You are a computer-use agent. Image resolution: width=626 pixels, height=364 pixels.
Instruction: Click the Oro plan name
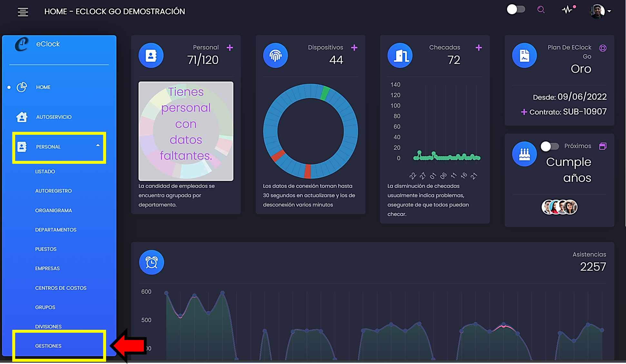click(x=581, y=69)
